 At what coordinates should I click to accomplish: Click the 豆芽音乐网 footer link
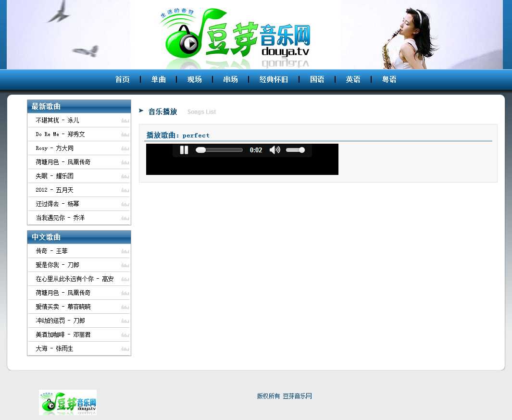click(297, 396)
